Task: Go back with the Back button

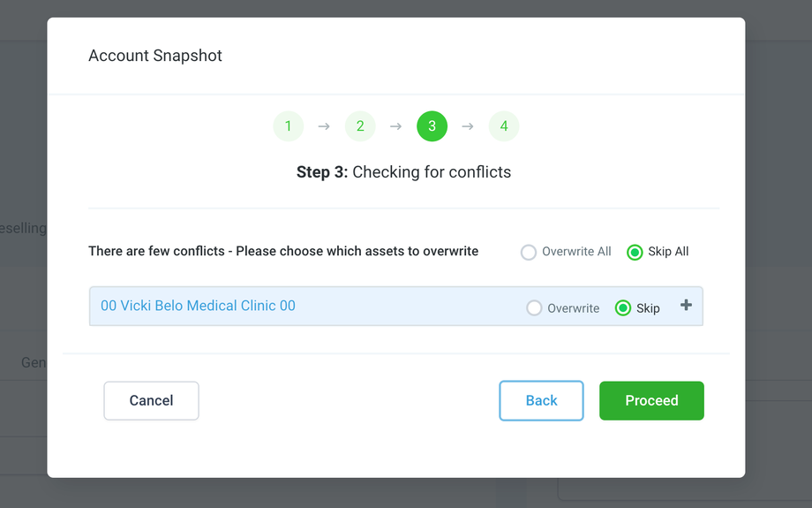Action: [x=541, y=401]
